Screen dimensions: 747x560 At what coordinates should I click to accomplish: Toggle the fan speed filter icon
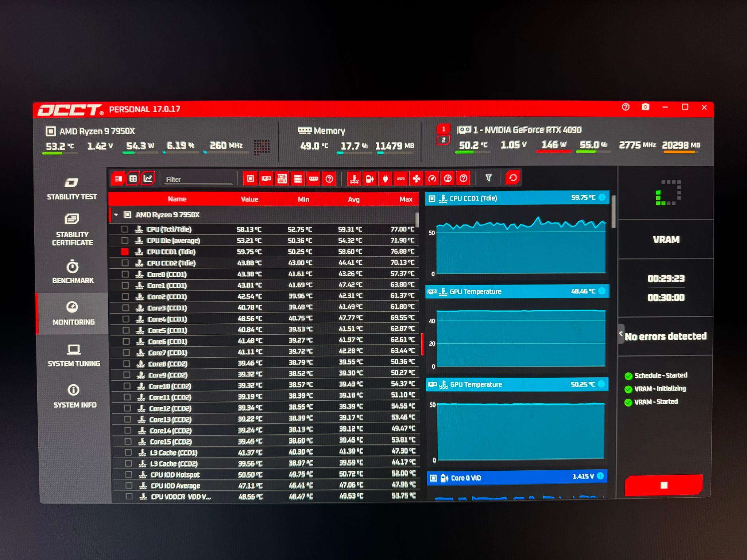coord(417,179)
